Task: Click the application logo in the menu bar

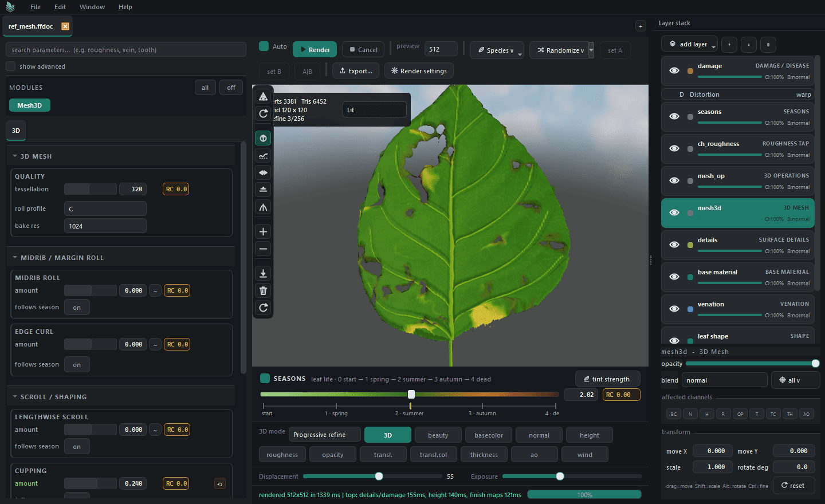Action: (10, 7)
